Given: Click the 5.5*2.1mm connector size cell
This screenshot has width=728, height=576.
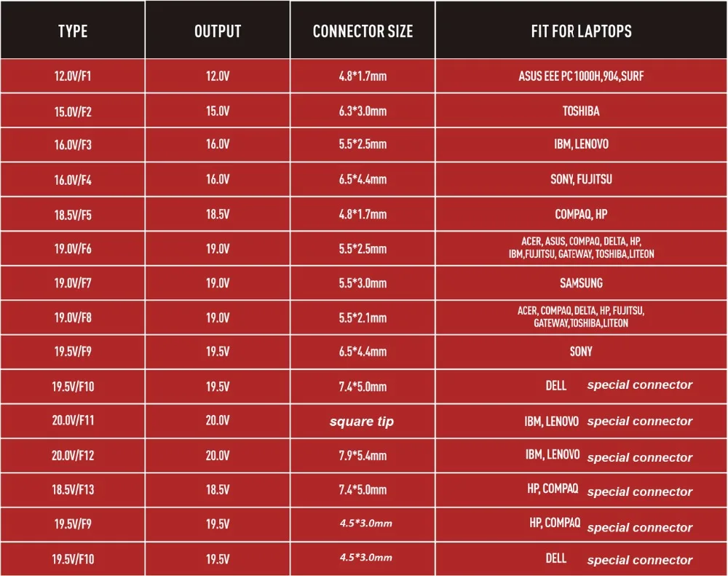Looking at the screenshot, I should click(363, 317).
